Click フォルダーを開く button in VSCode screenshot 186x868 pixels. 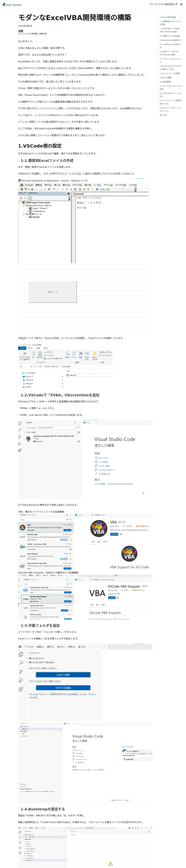coord(63,675)
